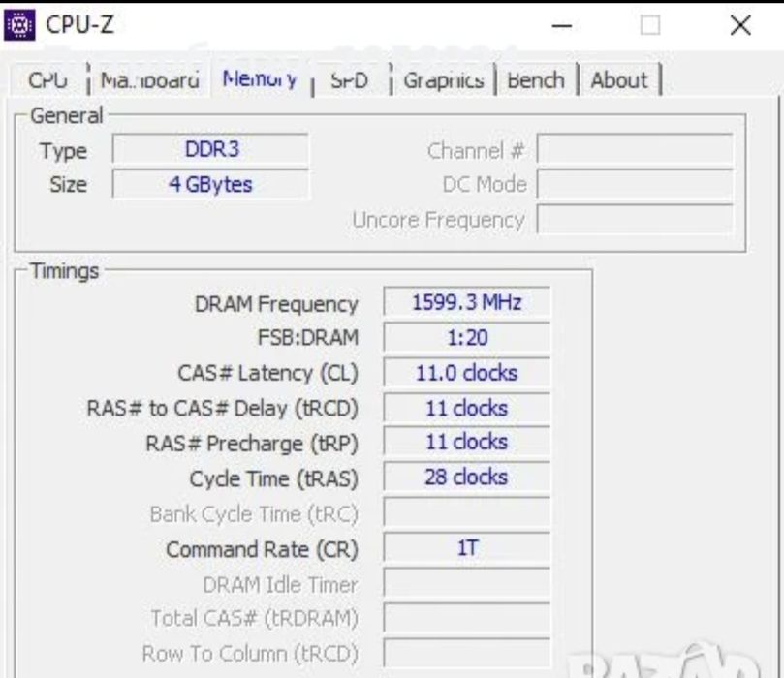Click the empty Uncore Frequency field
784x678 pixels.
pos(635,219)
